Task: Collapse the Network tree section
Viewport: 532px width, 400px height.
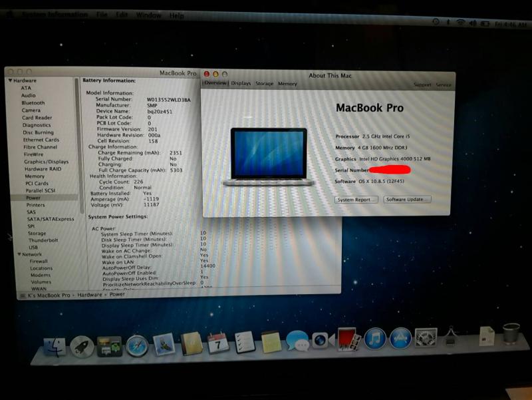Action: click(x=19, y=254)
